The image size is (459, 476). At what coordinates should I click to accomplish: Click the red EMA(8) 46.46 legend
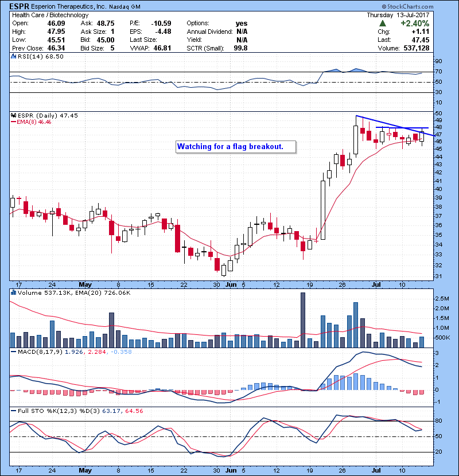32,122
